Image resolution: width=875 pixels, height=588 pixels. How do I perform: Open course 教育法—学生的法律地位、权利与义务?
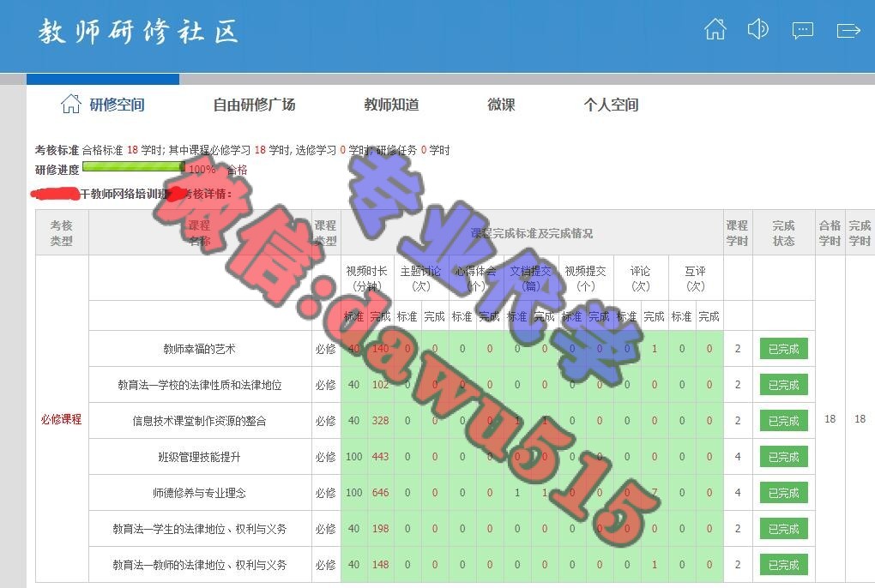click(199, 529)
